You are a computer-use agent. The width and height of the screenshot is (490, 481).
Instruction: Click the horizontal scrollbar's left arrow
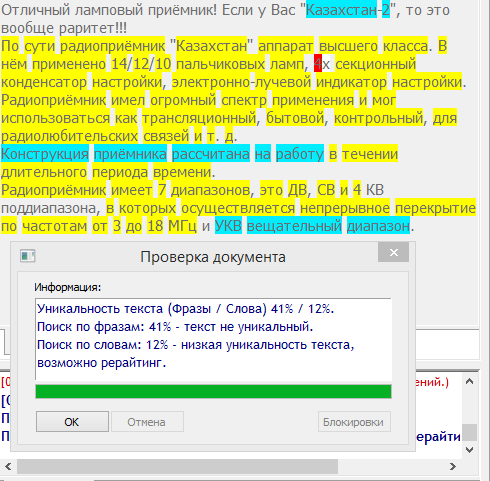click(8, 466)
